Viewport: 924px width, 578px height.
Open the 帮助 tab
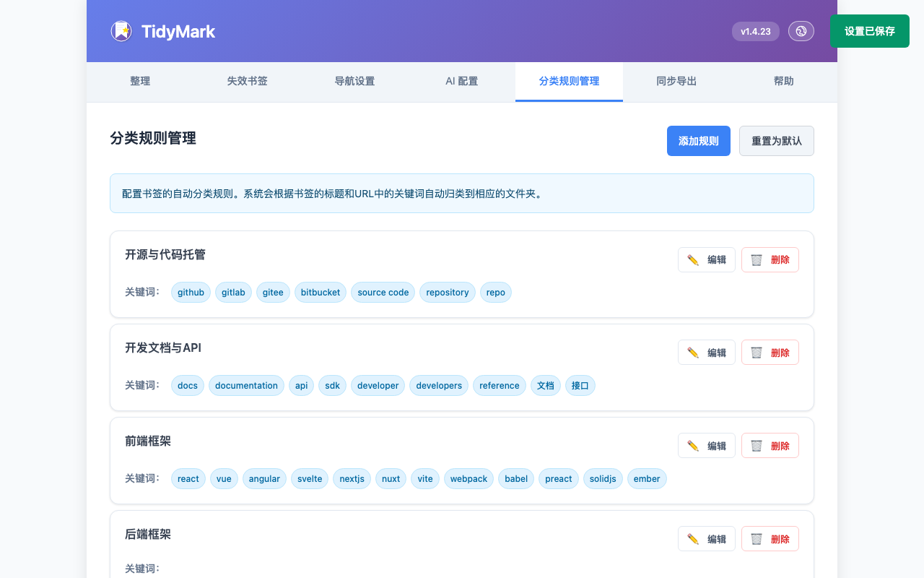[x=783, y=82]
